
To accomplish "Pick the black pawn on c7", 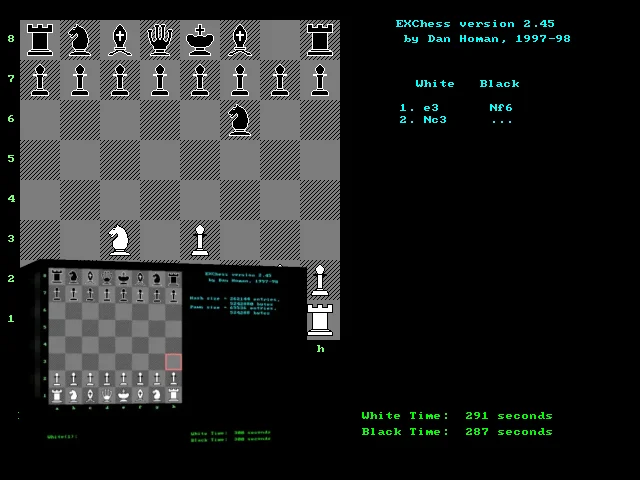I will 120,80.
